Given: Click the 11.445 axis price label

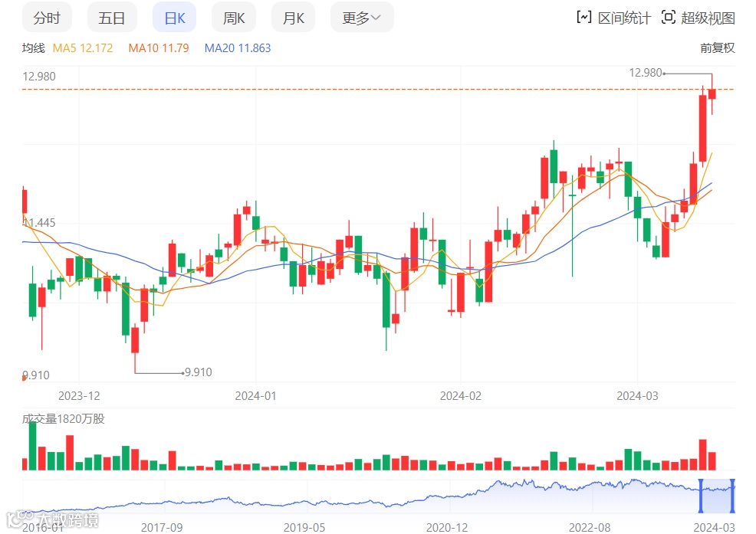Looking at the screenshot, I should coord(39,223).
